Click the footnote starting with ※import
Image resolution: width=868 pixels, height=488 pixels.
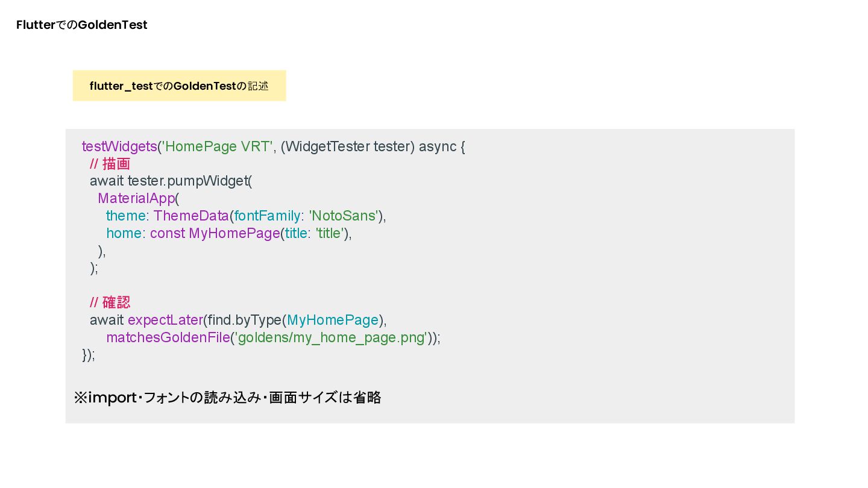(x=227, y=398)
